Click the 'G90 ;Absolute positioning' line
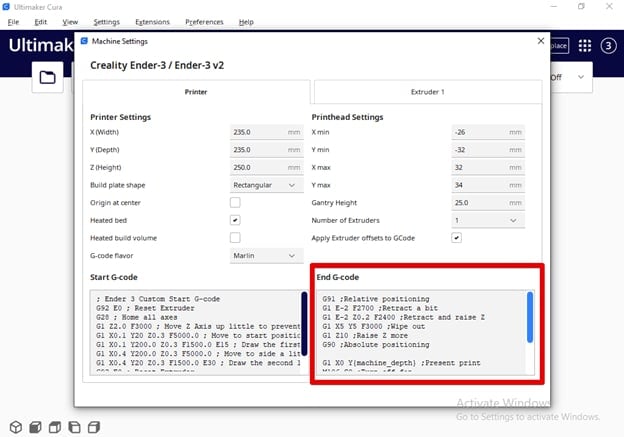Viewport: 624px width, 437px height. (376, 345)
